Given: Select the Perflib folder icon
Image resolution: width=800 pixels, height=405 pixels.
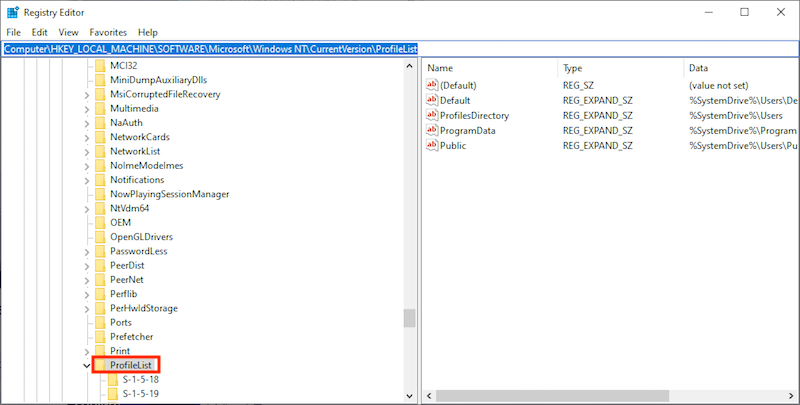Looking at the screenshot, I should tap(100, 294).
